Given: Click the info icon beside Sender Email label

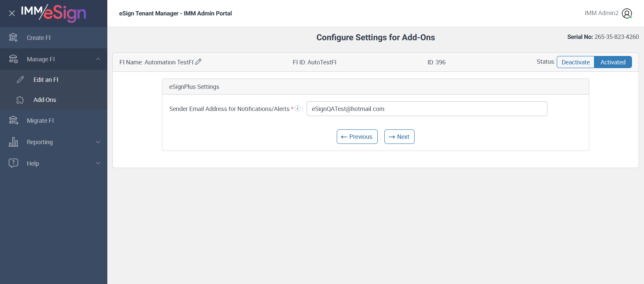Looking at the screenshot, I should (x=298, y=108).
